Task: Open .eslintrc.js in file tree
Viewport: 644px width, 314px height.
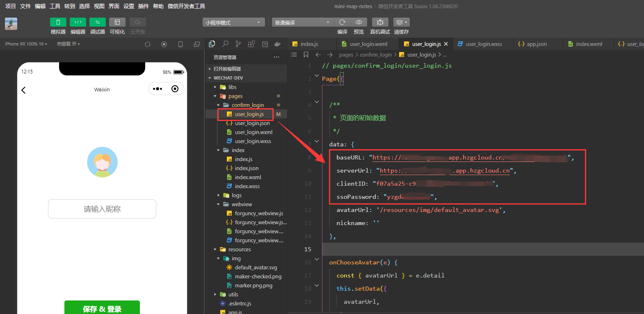Action: point(246,303)
